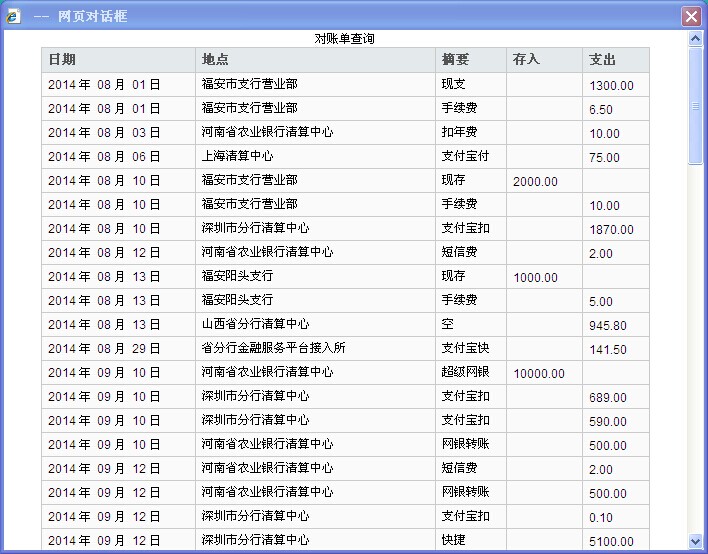This screenshot has height=554, width=708.
Task: Click the 快捷 summary cell
Action: (x=453, y=541)
